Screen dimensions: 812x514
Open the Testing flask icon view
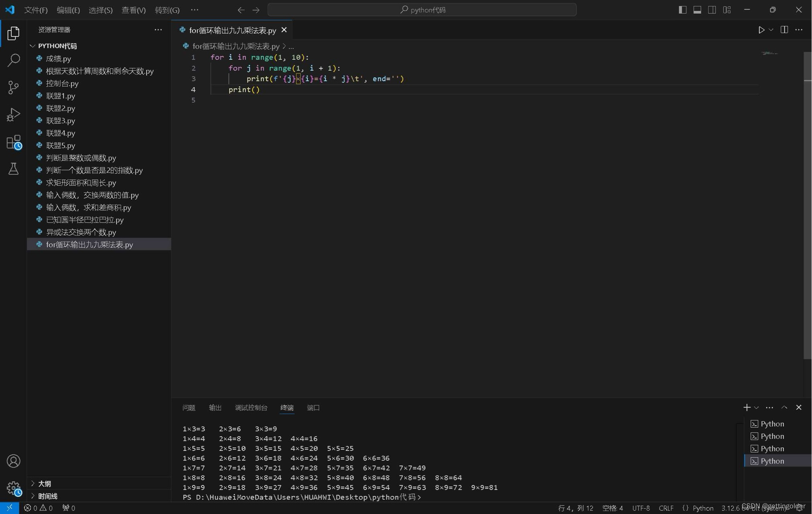(x=13, y=169)
